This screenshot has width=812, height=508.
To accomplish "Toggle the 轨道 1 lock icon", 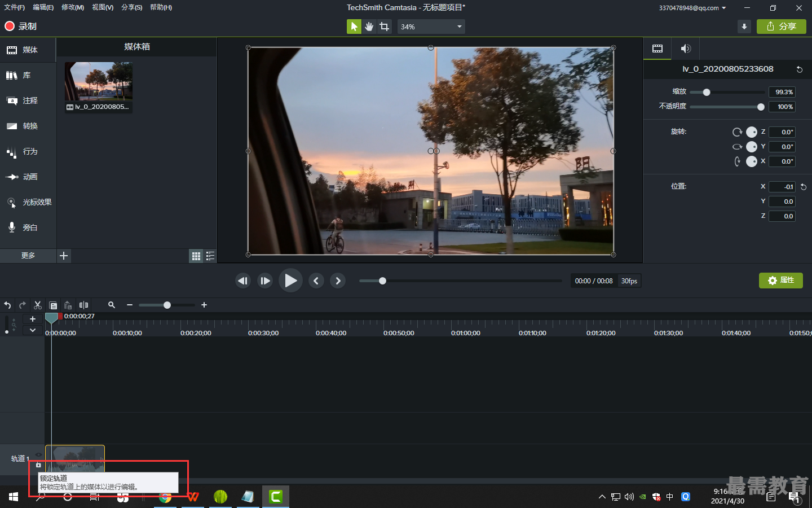I will (38, 465).
